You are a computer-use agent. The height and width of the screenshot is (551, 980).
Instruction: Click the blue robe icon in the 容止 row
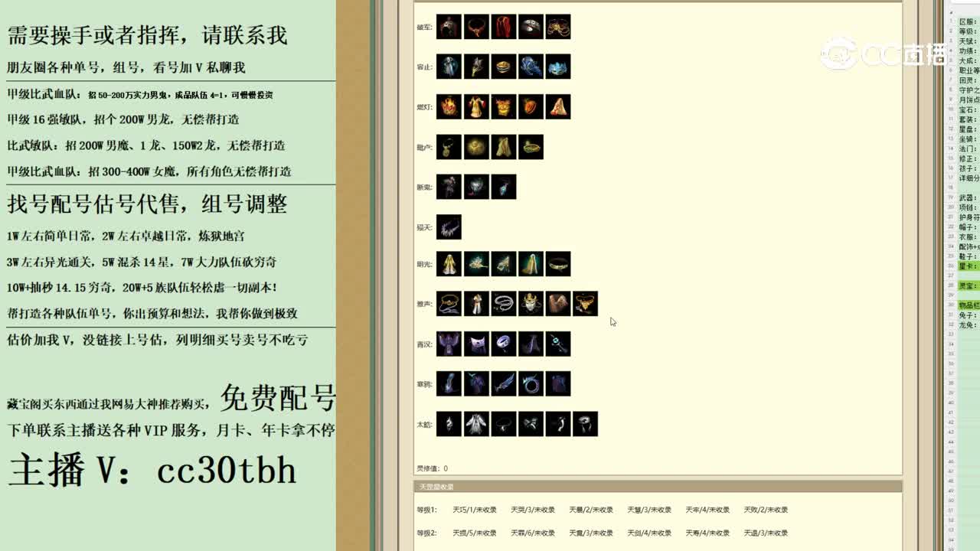click(449, 67)
